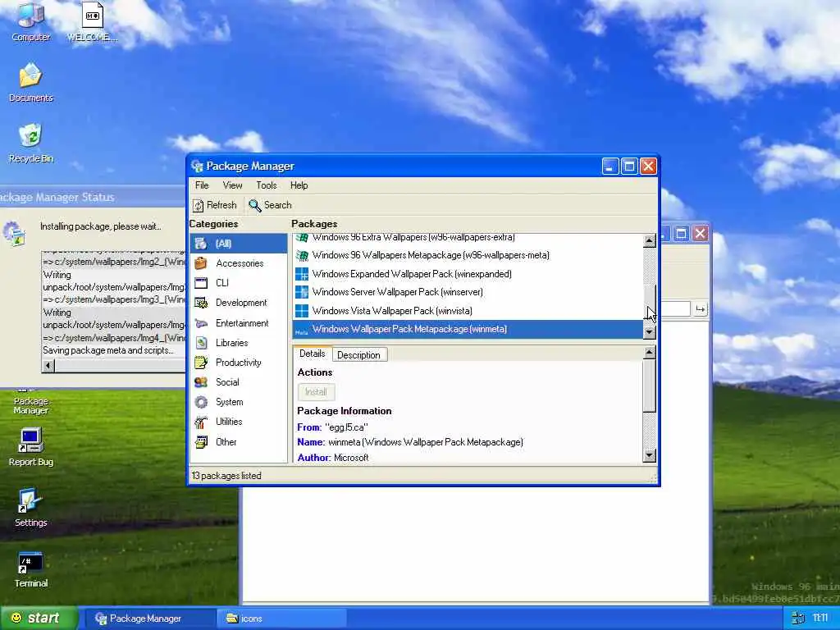
Task: Click packages list scroll-up arrow
Action: 650,240
